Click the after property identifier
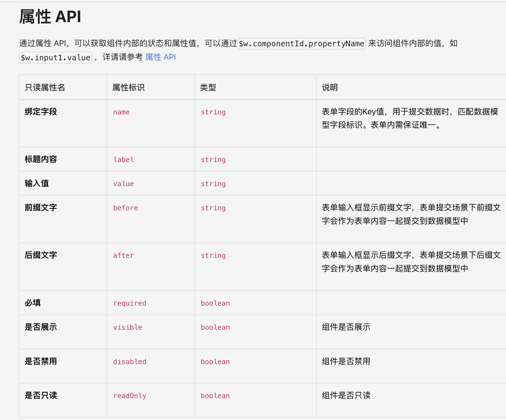The width and height of the screenshot is (506, 420). point(123,256)
